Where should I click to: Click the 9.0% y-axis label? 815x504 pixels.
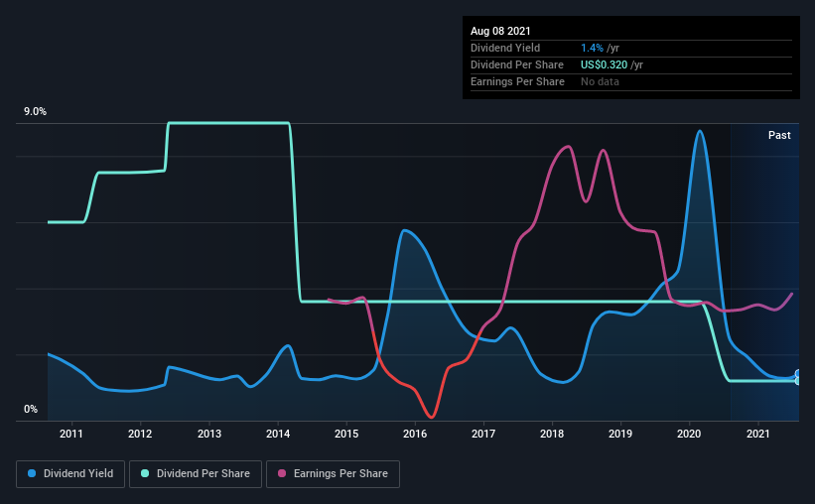tap(35, 112)
